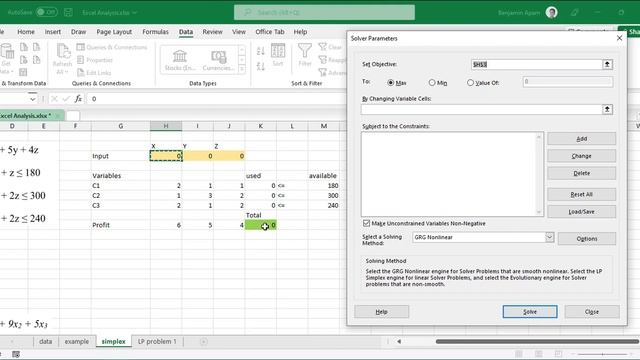The image size is (640, 360).
Task: Click the Load/Save button
Action: [581, 211]
